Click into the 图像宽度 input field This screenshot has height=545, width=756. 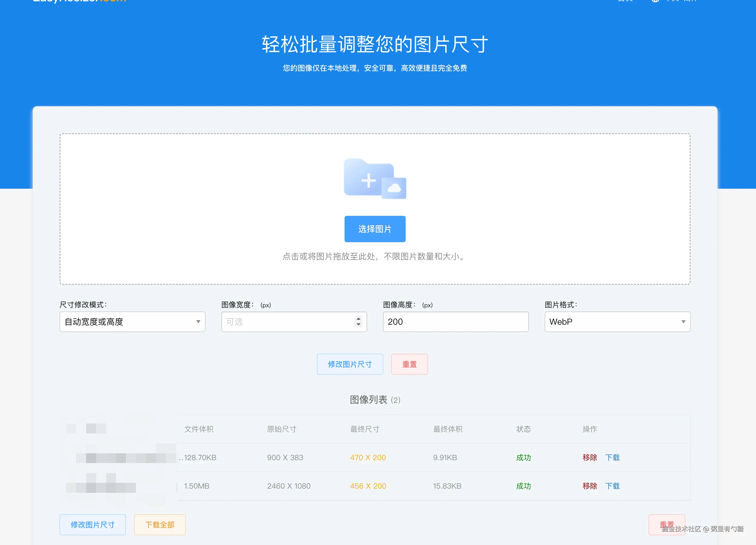[287, 322]
